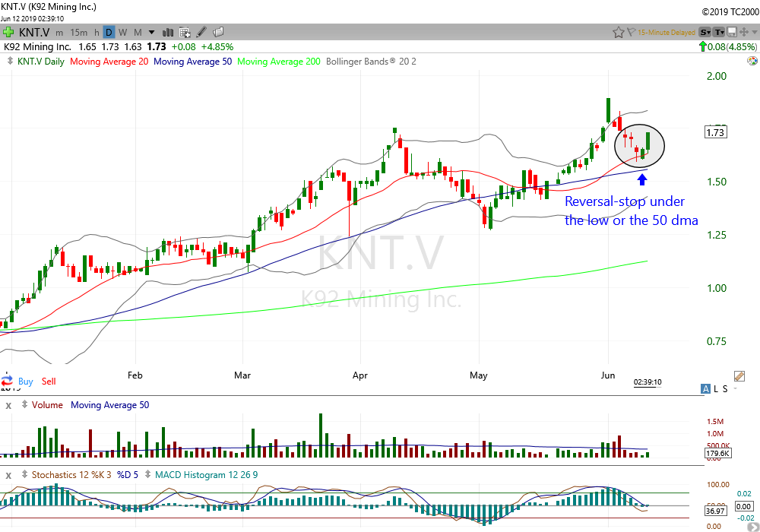This screenshot has height=532, width=760.
Task: Click the 2.00 price axis label
Action: [717, 76]
